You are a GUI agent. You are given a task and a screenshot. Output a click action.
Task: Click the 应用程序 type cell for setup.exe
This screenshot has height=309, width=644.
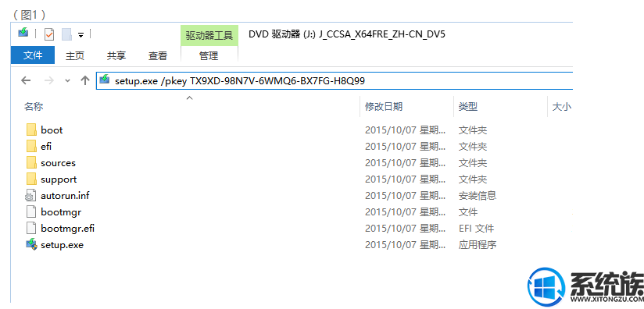478,245
